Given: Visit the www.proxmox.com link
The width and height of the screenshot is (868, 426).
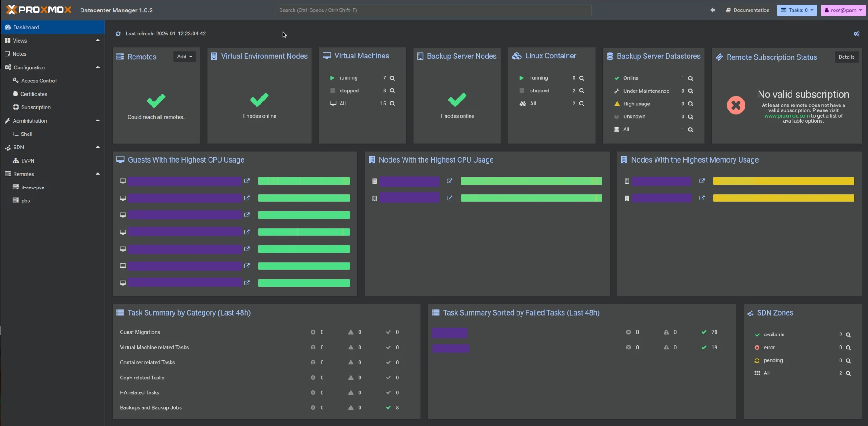Looking at the screenshot, I should (788, 115).
